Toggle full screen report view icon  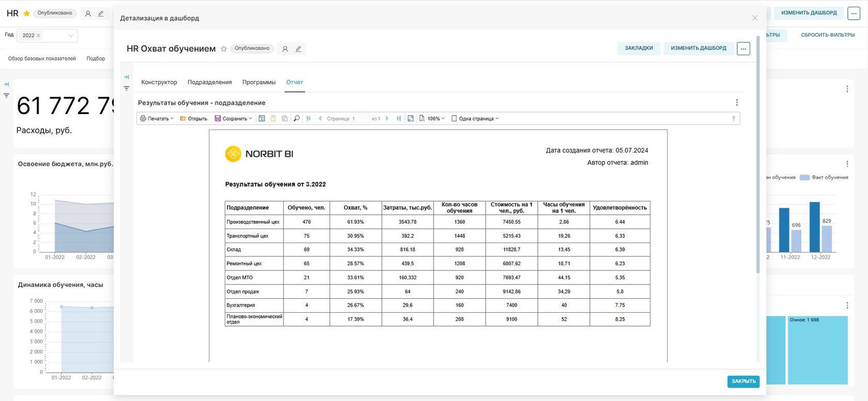point(410,119)
